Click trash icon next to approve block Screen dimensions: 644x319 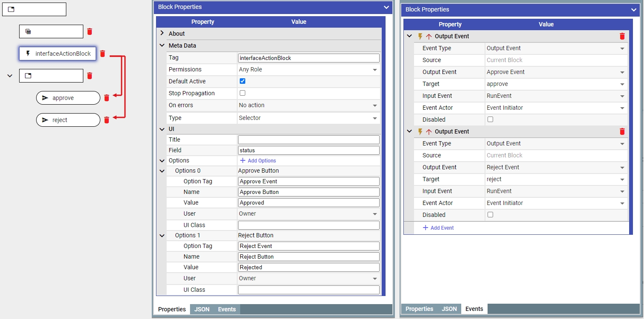click(x=107, y=98)
